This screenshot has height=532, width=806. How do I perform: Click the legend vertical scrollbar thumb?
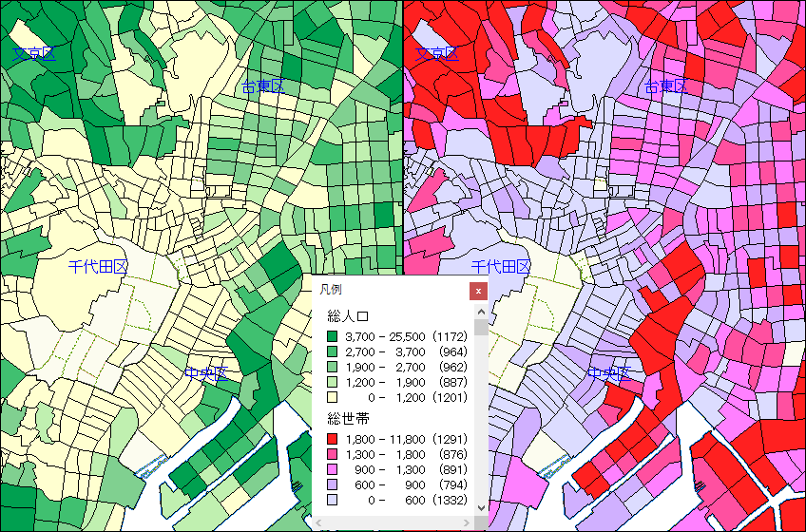[x=481, y=327]
